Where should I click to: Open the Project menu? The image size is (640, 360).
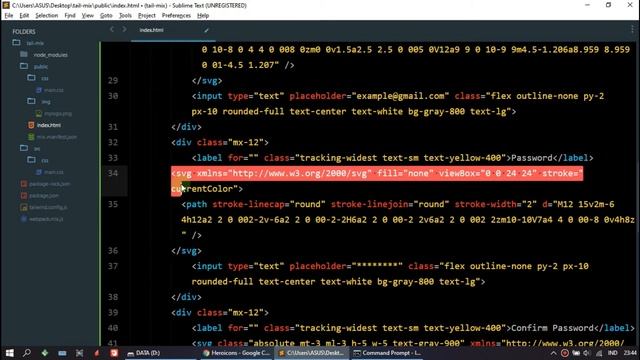(x=147, y=16)
